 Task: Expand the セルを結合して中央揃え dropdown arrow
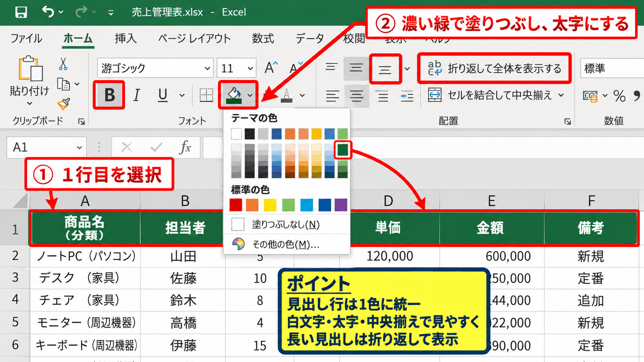click(561, 95)
